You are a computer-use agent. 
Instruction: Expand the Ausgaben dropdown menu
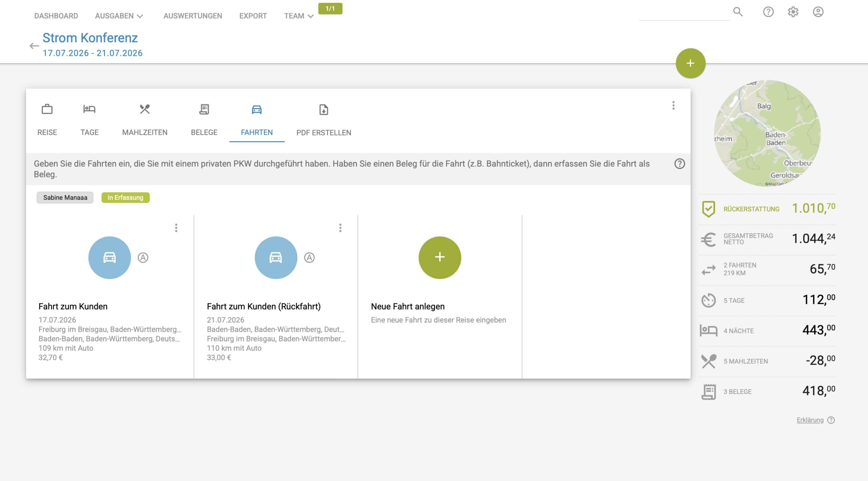119,16
